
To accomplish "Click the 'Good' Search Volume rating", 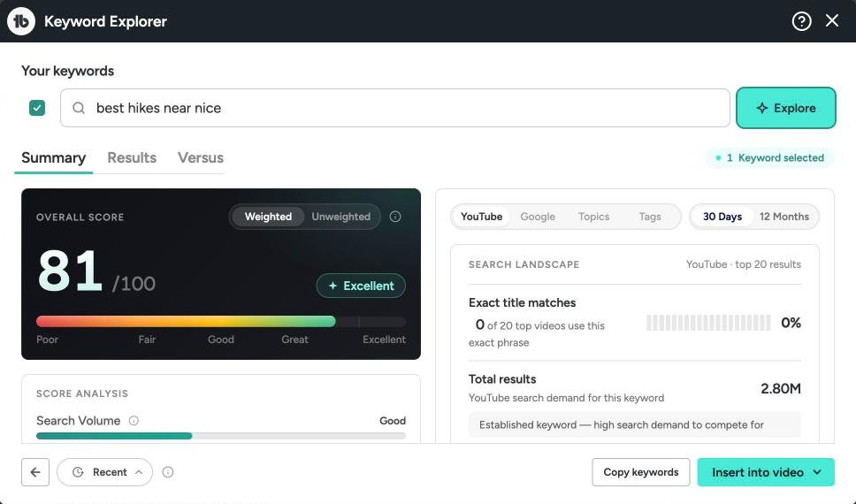I will [393, 421].
